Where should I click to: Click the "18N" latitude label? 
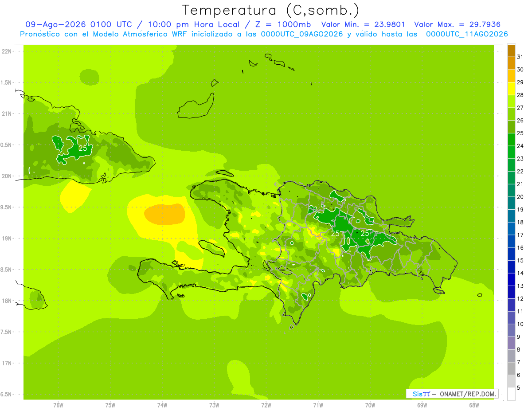coord(7,301)
